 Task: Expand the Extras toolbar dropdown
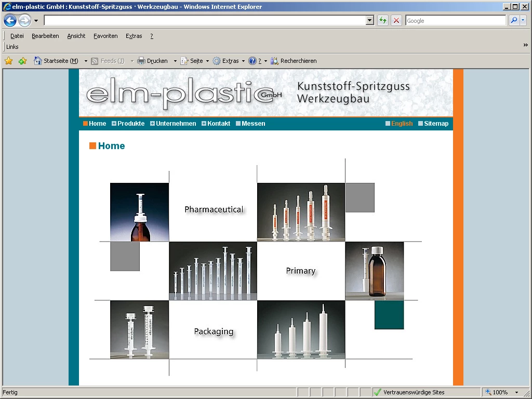pyautogui.click(x=243, y=61)
